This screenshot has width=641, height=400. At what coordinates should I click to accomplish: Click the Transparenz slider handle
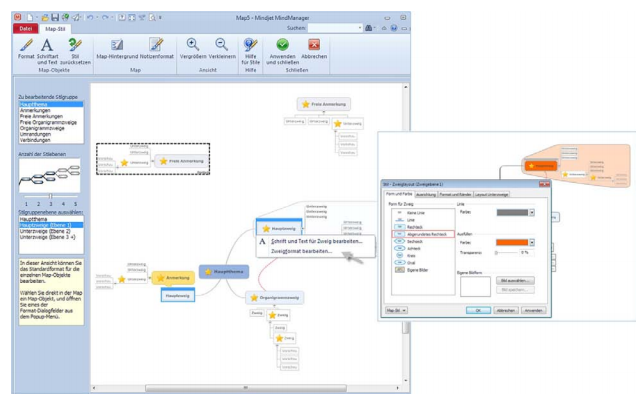point(496,253)
